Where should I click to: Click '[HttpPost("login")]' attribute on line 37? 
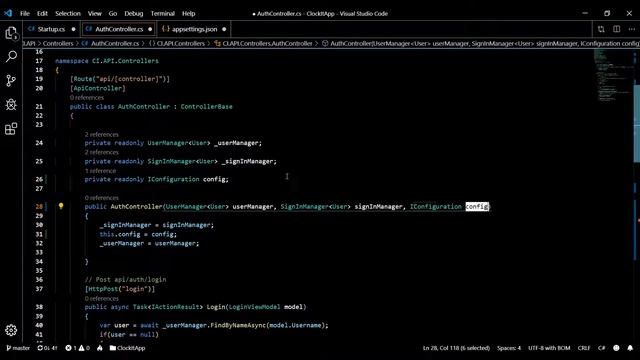point(120,289)
